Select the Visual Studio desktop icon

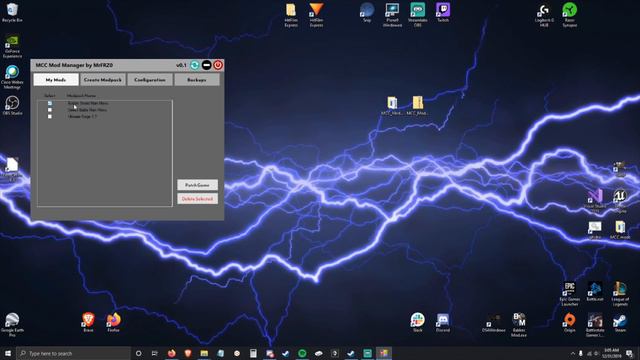click(595, 201)
